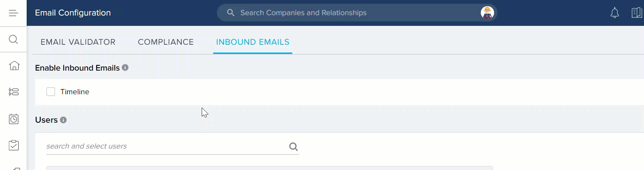Open notifications bell icon
Viewport: 644px width, 170px height.
(x=614, y=13)
